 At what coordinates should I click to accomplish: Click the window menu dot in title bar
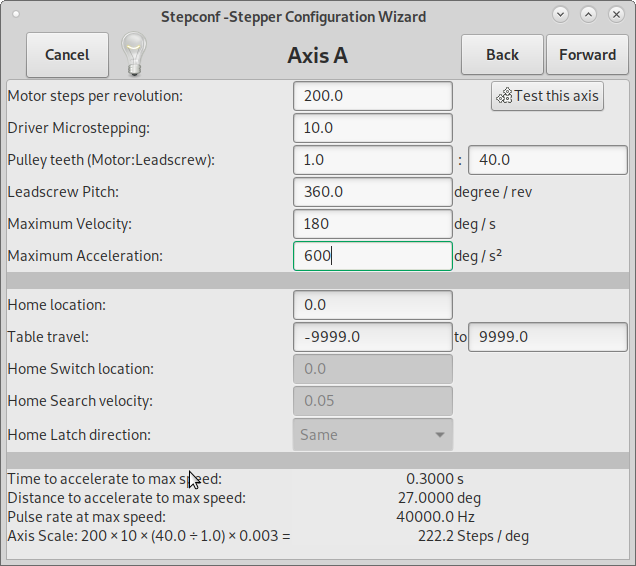pyautogui.click(x=16, y=15)
